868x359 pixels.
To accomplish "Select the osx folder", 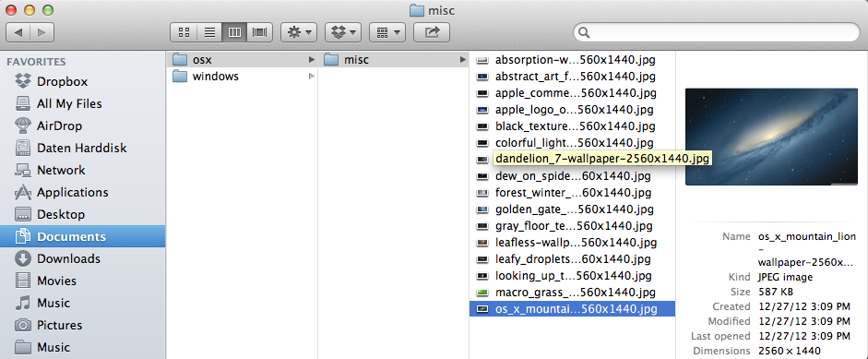I will pos(242,59).
